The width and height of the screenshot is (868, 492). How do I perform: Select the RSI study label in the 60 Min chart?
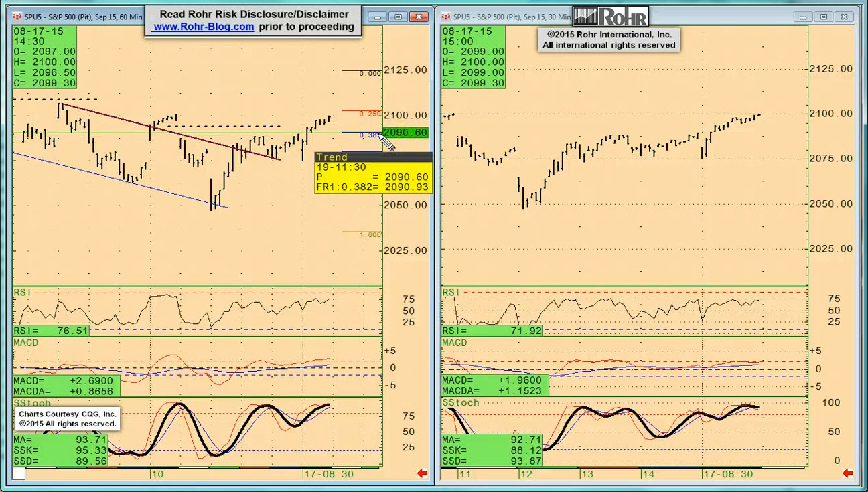coord(22,293)
